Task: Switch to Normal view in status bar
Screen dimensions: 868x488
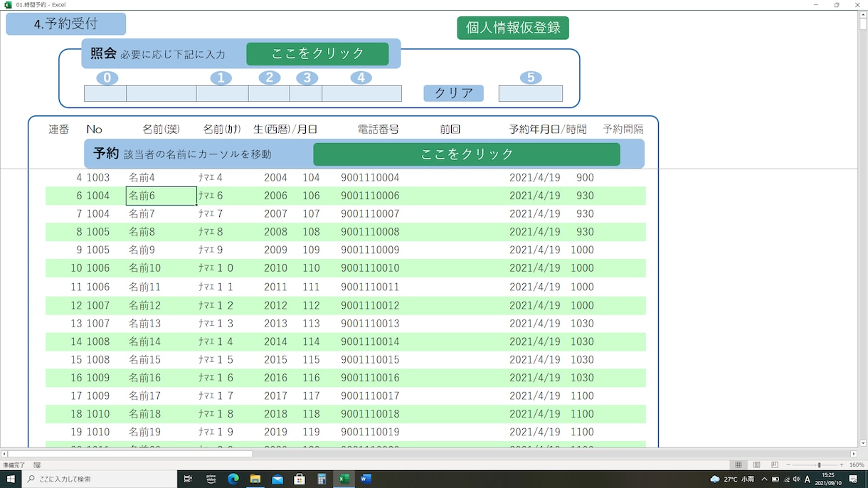Action: (x=739, y=465)
